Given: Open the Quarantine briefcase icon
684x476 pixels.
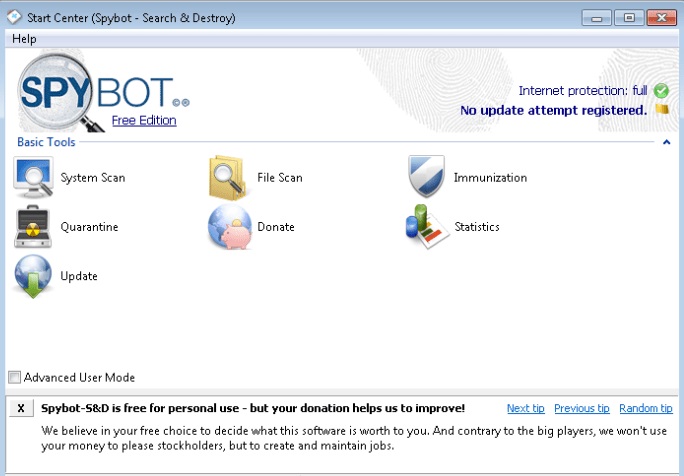Looking at the screenshot, I should [x=33, y=226].
